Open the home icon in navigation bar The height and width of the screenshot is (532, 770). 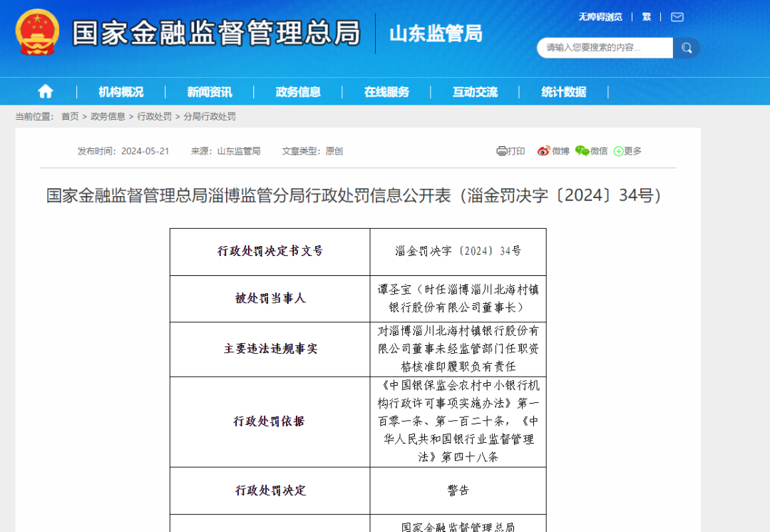[x=46, y=91]
